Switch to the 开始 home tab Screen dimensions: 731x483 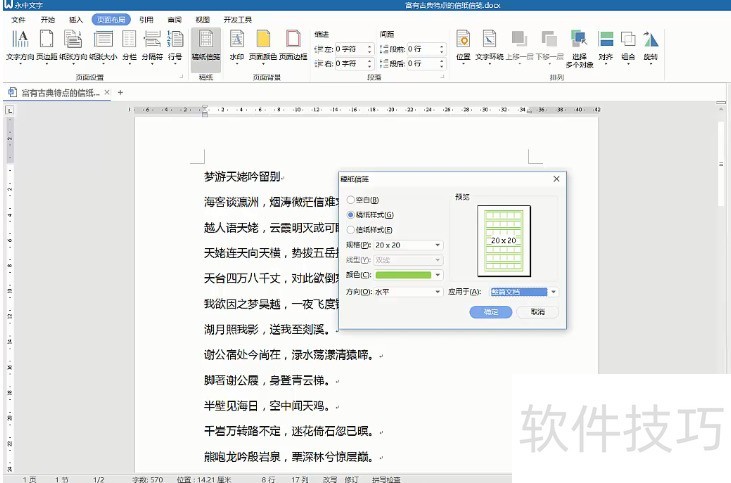point(48,20)
